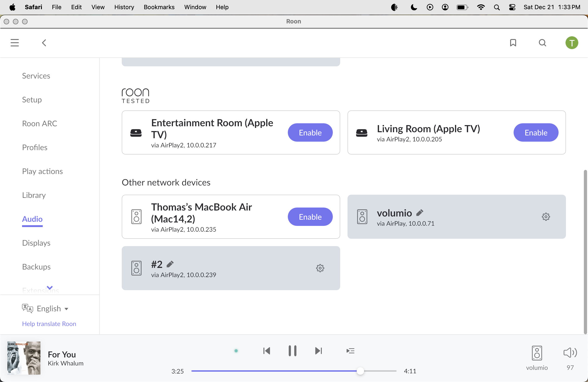Click the track progress slider handle

point(360,371)
